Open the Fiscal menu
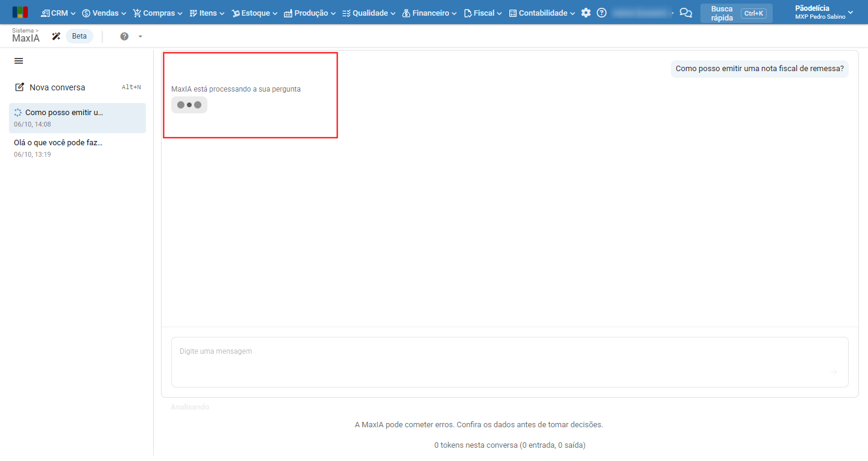The height and width of the screenshot is (461, 868). point(483,13)
